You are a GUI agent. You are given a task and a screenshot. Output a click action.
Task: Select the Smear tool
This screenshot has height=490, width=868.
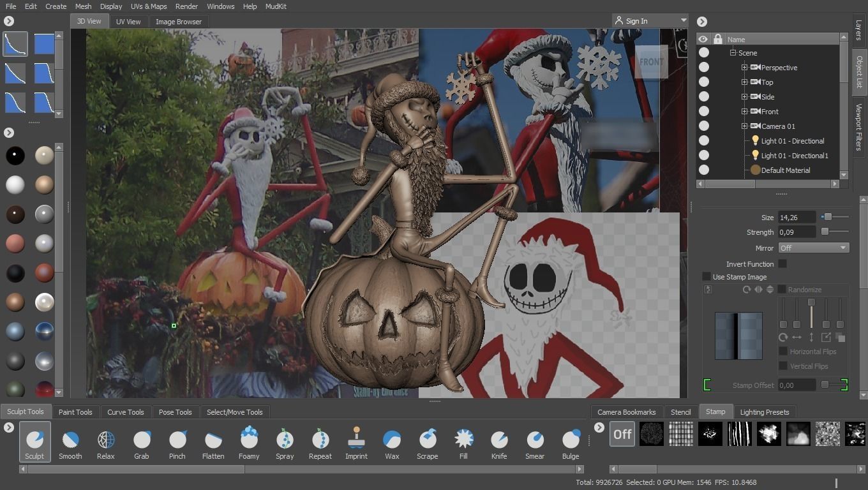click(x=535, y=442)
